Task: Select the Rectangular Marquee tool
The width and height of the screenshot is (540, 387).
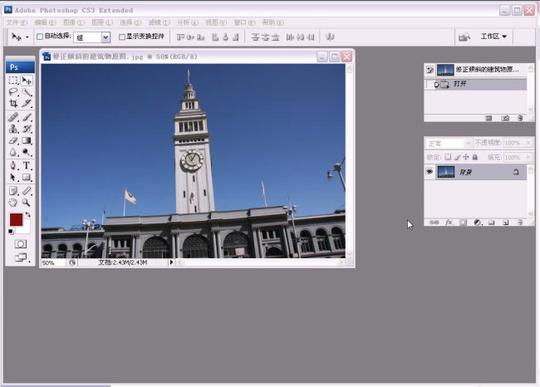Action: point(13,81)
